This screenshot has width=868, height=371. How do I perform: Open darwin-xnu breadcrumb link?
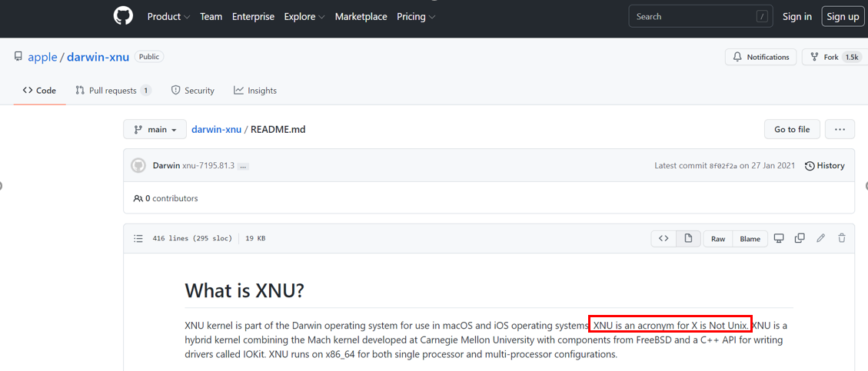pyautogui.click(x=217, y=129)
